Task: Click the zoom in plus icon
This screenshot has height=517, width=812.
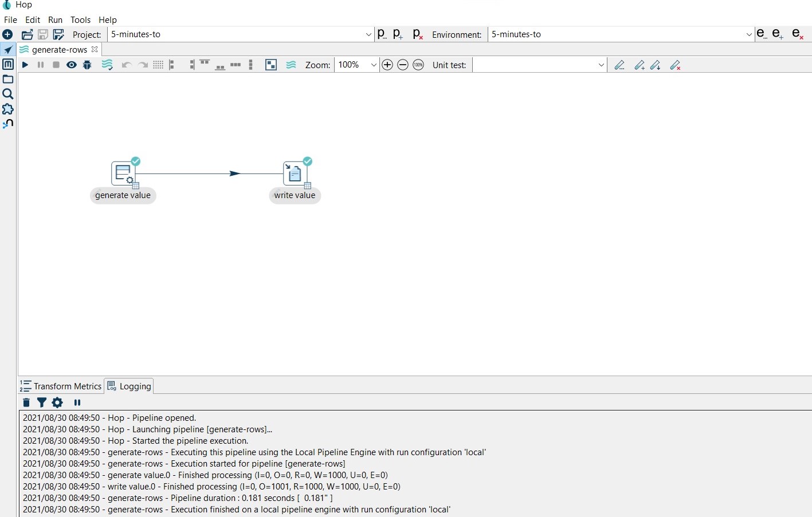Action: [x=387, y=65]
